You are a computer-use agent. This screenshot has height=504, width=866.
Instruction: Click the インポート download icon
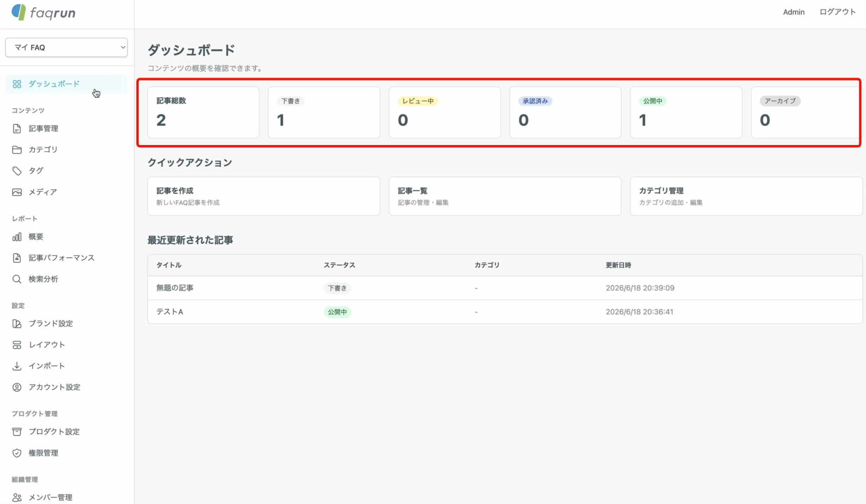point(17,366)
